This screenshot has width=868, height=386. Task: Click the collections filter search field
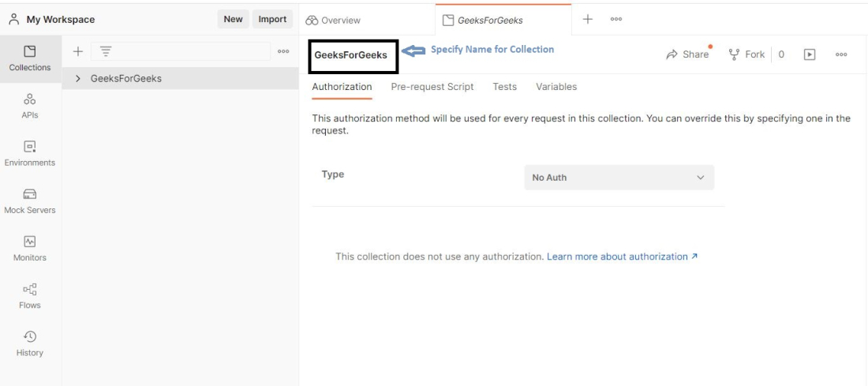coord(181,51)
